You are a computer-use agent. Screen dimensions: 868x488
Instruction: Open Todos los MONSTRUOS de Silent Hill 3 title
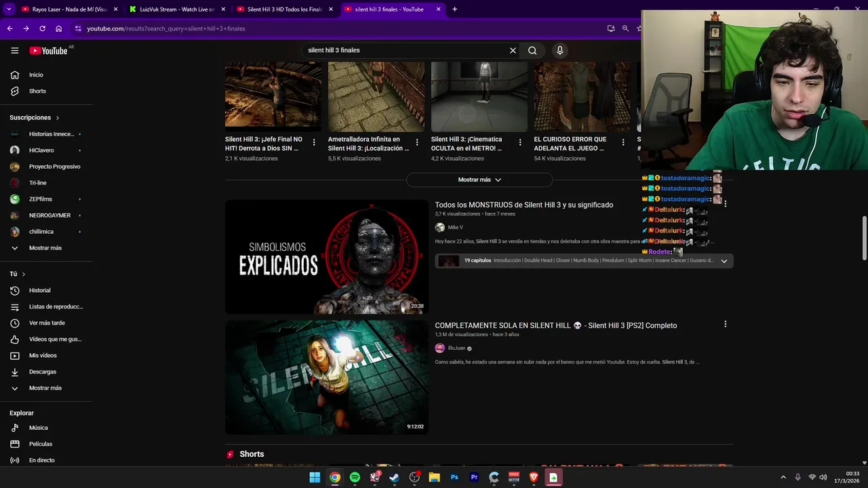(x=524, y=205)
